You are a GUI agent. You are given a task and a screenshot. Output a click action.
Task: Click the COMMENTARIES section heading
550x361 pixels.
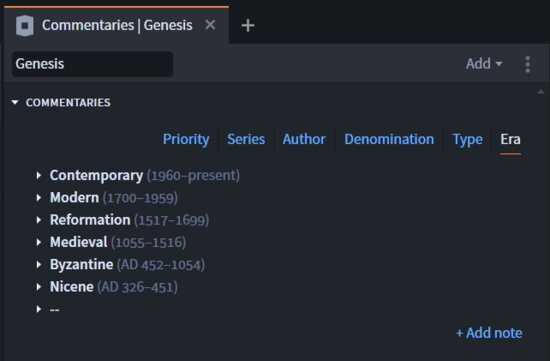tap(68, 102)
